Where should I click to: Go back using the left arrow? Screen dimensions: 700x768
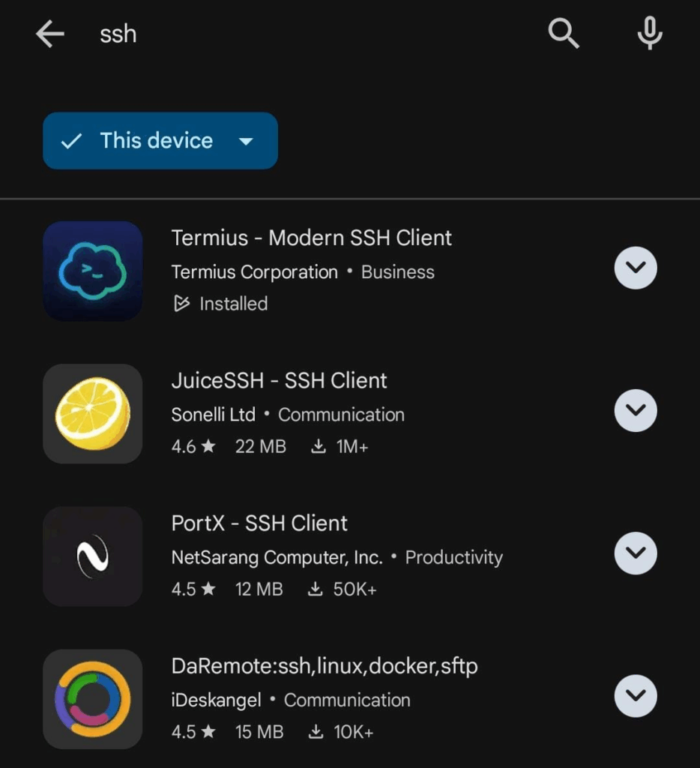50,34
